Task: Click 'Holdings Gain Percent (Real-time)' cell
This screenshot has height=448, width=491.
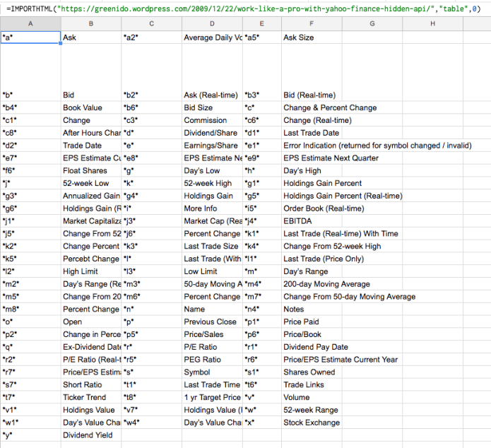Action: 343,196
